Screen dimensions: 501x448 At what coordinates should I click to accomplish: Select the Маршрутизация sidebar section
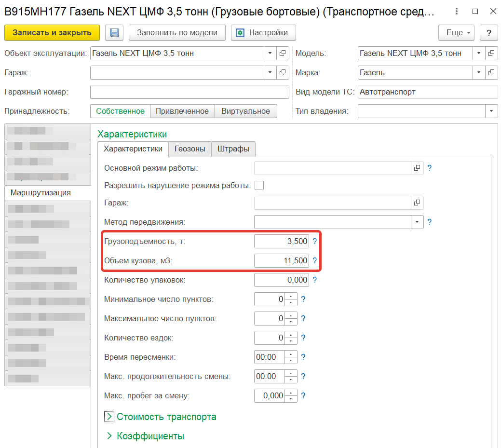(x=48, y=193)
